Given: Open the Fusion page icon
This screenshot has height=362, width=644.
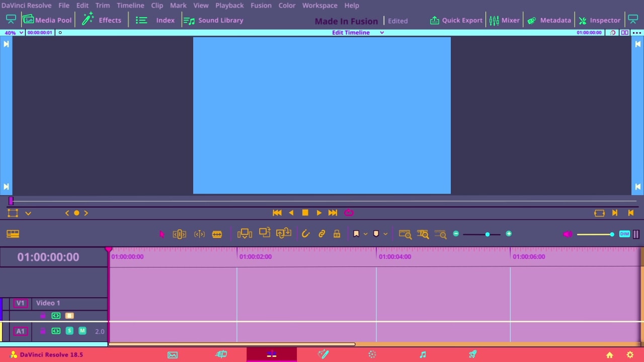Looking at the screenshot, I should tap(323, 354).
